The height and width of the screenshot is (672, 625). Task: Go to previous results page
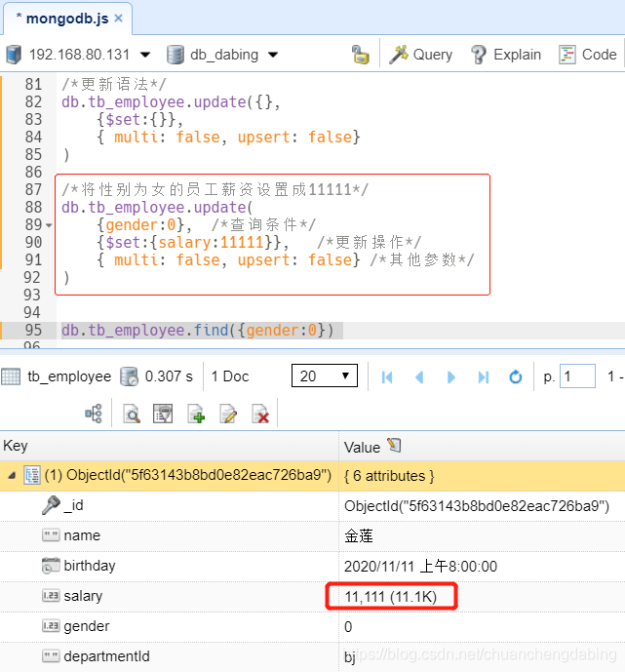[419, 377]
